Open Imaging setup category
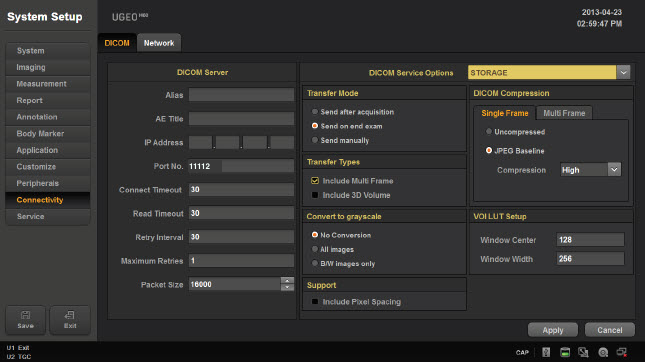645x362 pixels. click(48, 67)
